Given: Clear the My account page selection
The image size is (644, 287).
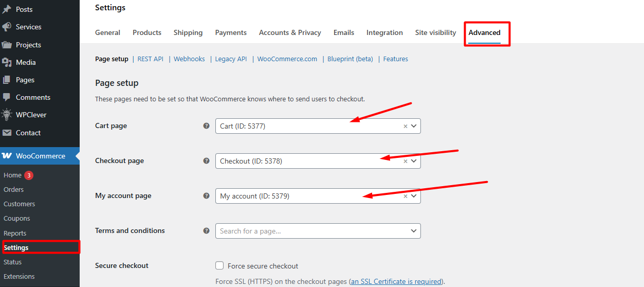Looking at the screenshot, I should [x=405, y=196].
